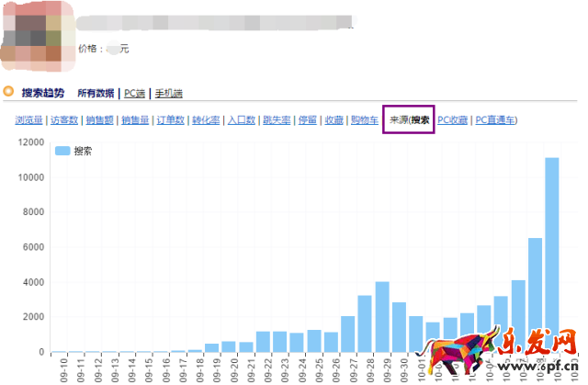View the 转化率 metric
This screenshot has width=588, height=385.
pos(205,120)
